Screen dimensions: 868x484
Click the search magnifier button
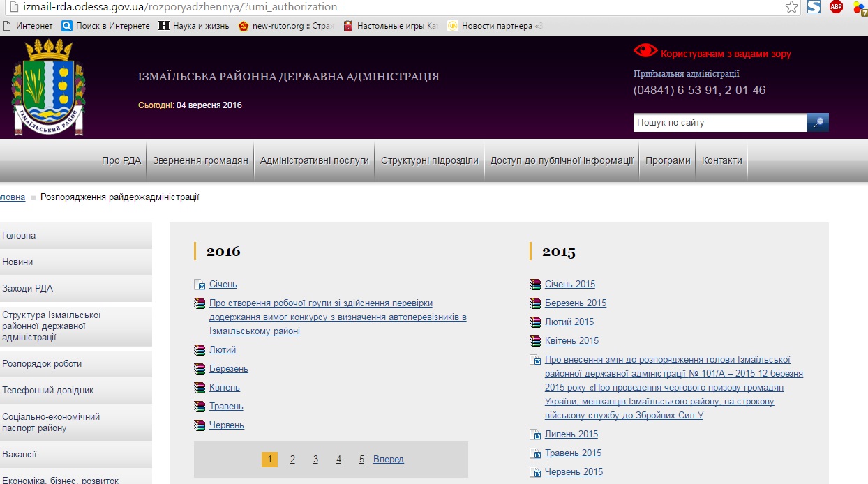click(x=818, y=123)
